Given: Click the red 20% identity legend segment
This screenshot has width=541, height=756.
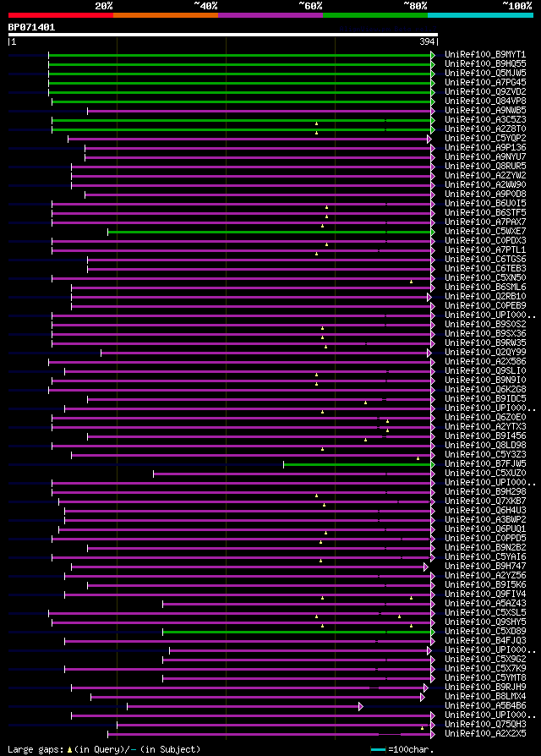Looking at the screenshot, I should pyautogui.click(x=61, y=15).
